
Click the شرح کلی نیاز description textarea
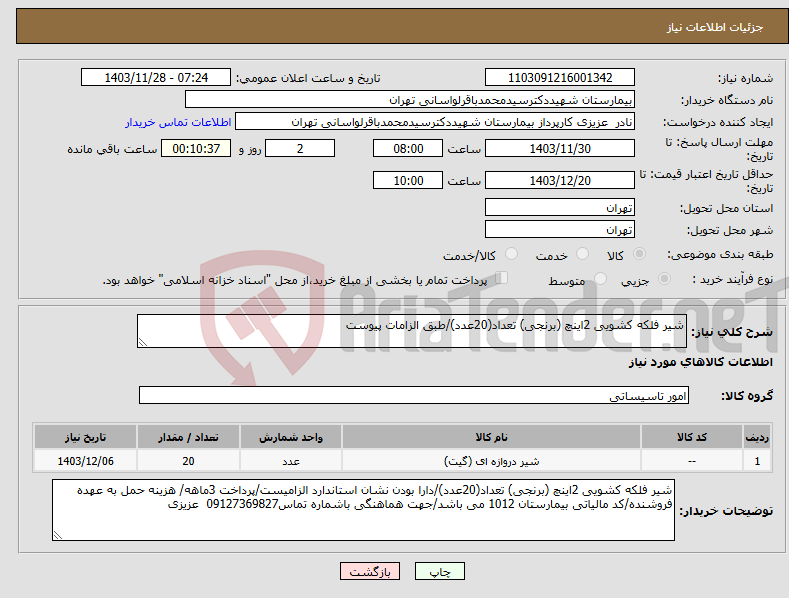point(412,331)
